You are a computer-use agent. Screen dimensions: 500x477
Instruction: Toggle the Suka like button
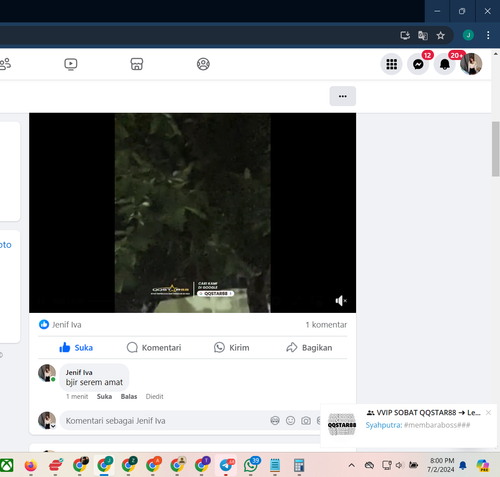coord(76,348)
